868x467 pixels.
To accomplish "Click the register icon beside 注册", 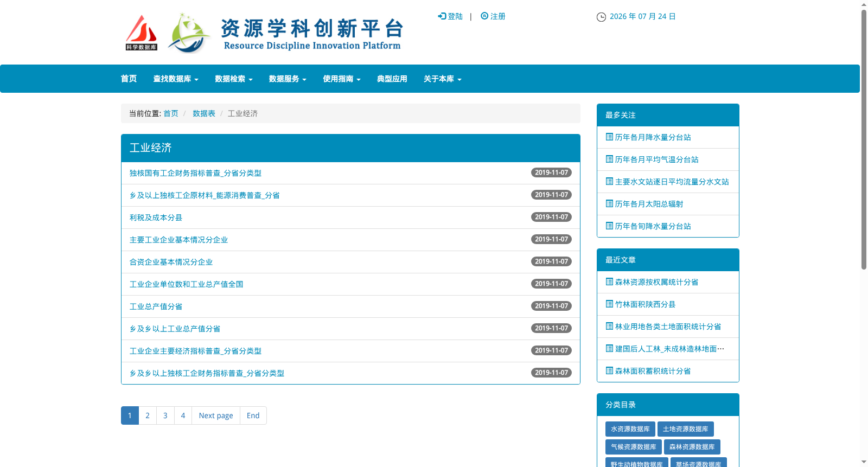I will pos(484,16).
